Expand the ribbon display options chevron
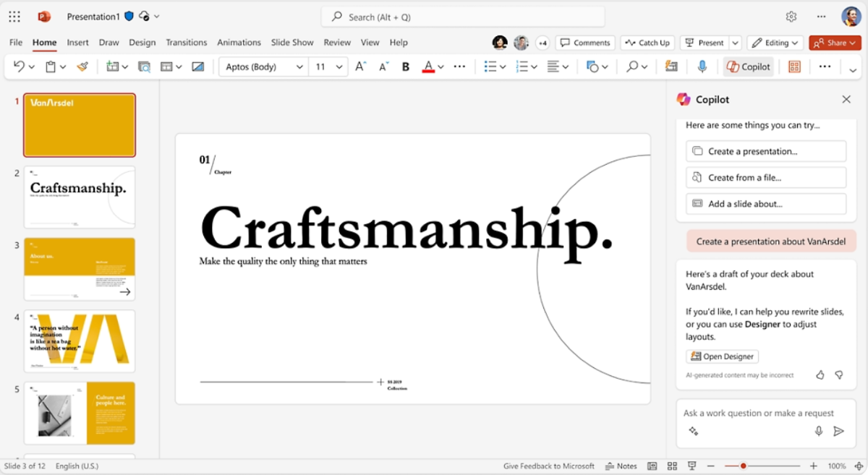The image size is (868, 475). click(x=853, y=70)
